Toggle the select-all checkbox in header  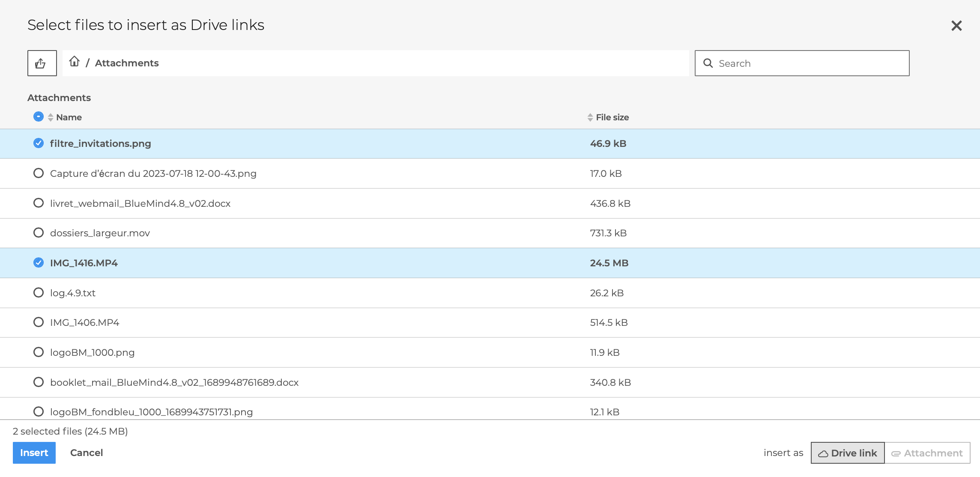click(x=39, y=116)
